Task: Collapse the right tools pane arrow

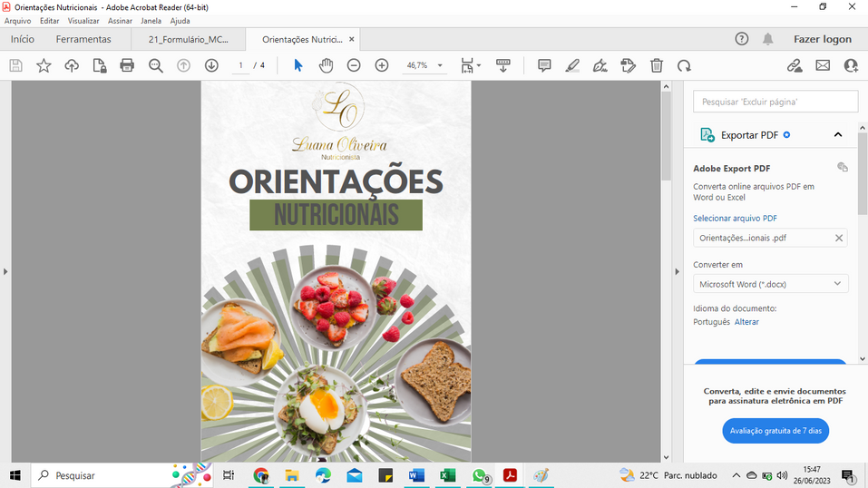Action: [x=677, y=271]
